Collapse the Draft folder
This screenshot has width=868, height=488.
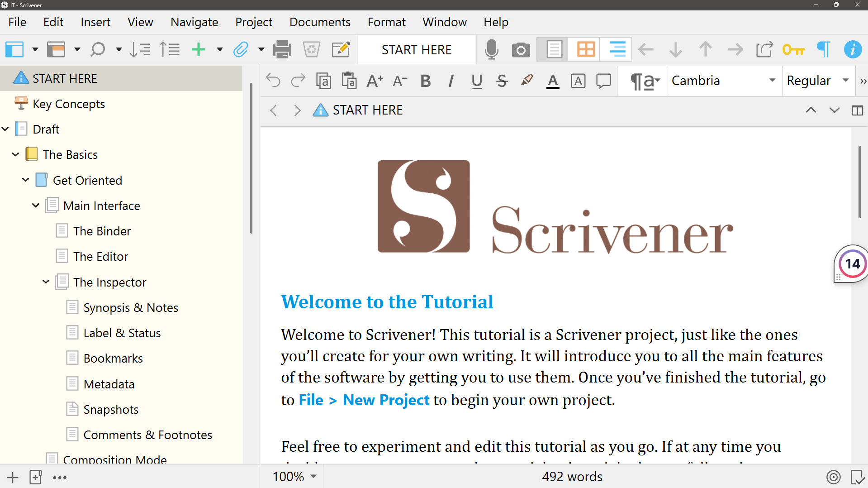[5, 129]
